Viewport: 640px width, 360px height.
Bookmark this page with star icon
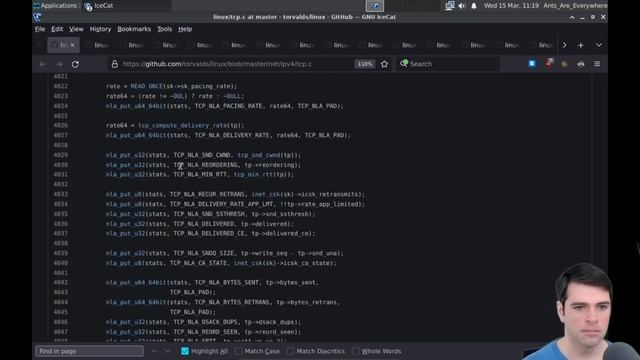pyautogui.click(x=384, y=64)
